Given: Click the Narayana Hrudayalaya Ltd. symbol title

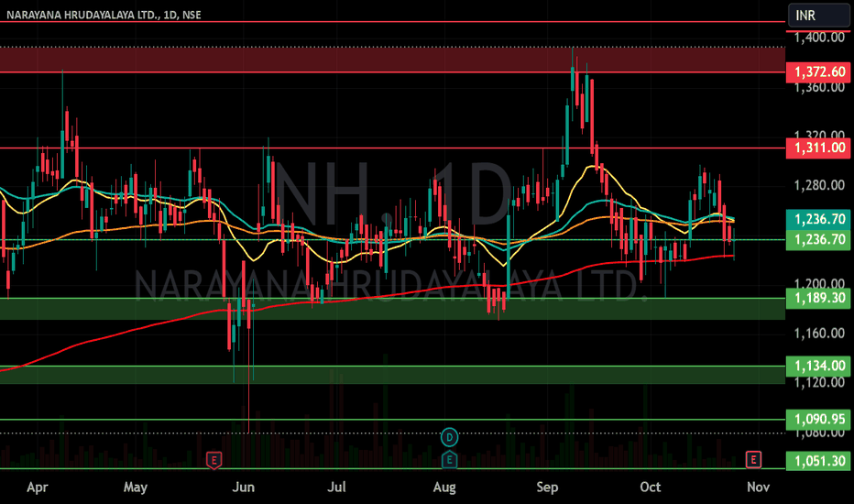Looking at the screenshot, I should (104, 15).
